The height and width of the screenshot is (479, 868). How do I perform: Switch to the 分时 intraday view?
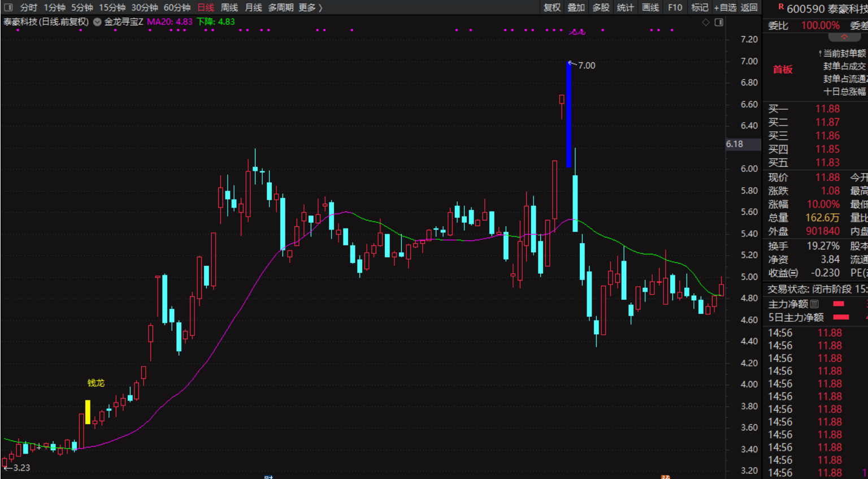(x=28, y=7)
